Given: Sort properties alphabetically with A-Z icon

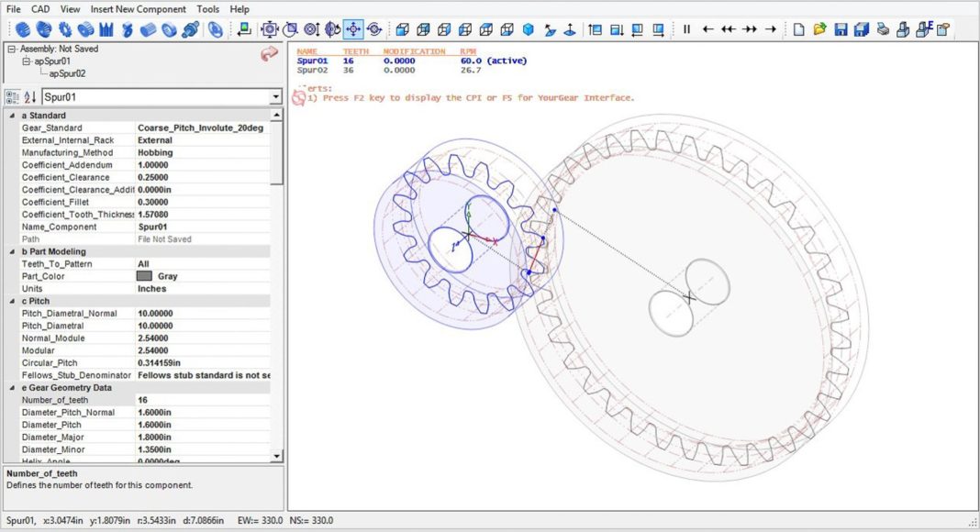Looking at the screenshot, I should (x=30, y=97).
